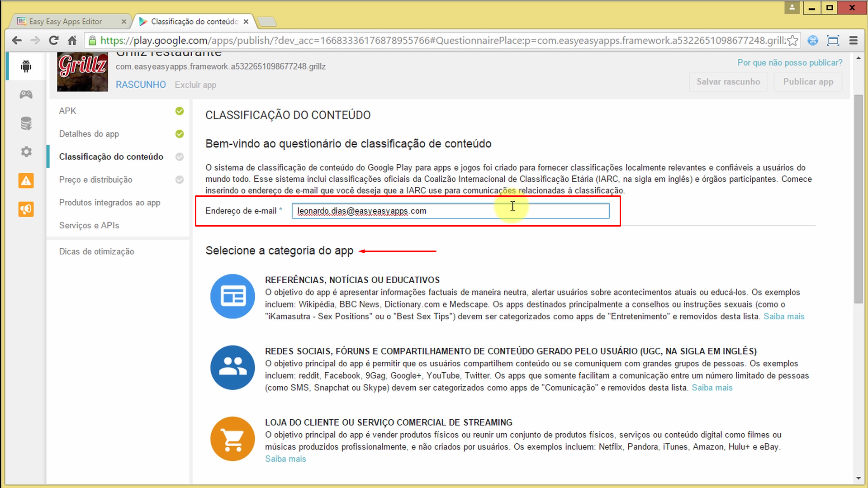Open the Chrome hamburger menu
The image size is (868, 488).
tap(853, 40)
